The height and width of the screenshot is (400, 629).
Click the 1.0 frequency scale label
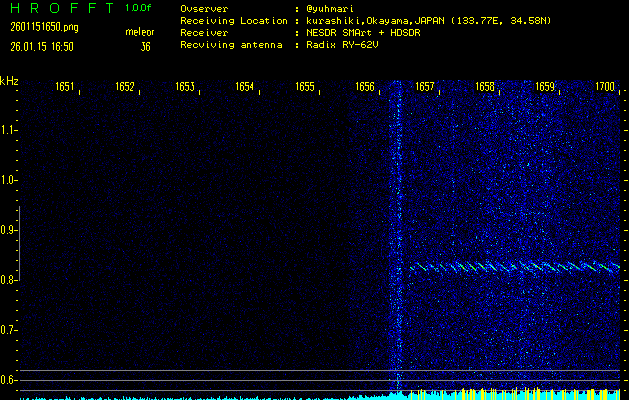[9, 180]
